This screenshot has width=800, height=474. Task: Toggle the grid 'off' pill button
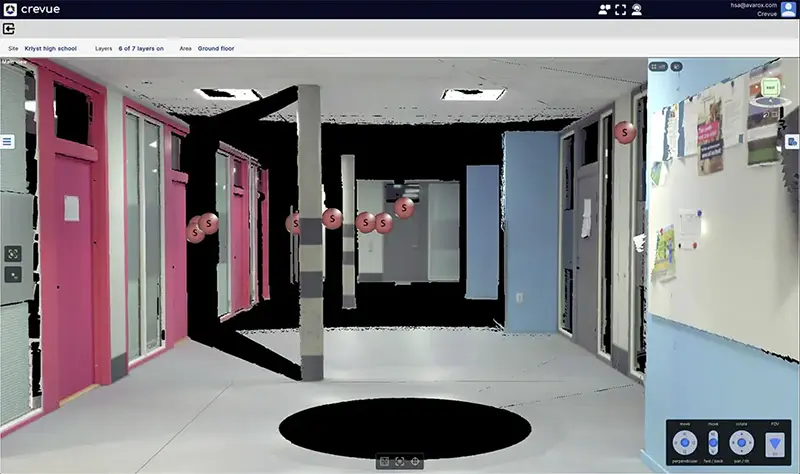tap(658, 66)
